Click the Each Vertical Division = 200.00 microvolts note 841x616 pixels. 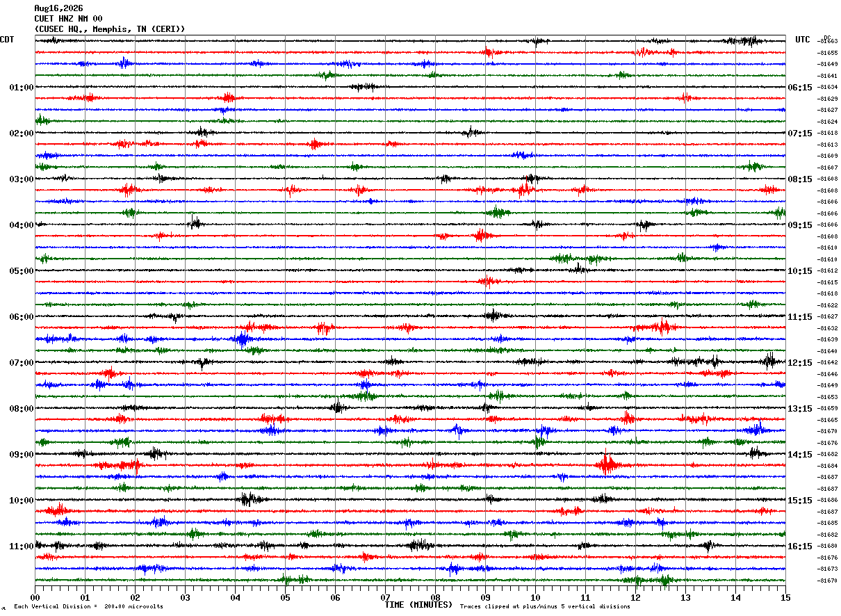[x=89, y=607]
